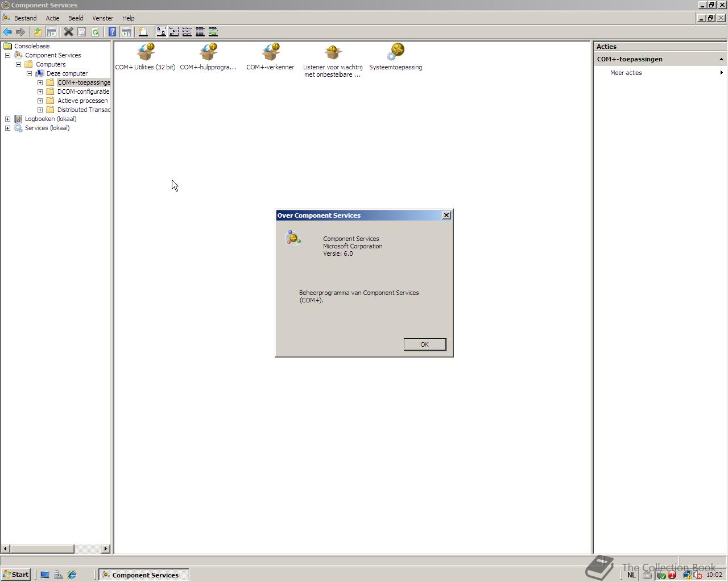This screenshot has height=582, width=728.
Task: Switch to List view in toolbar
Action: [187, 32]
